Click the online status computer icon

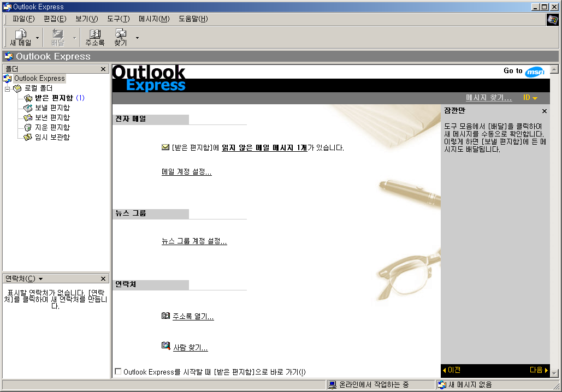(333, 385)
